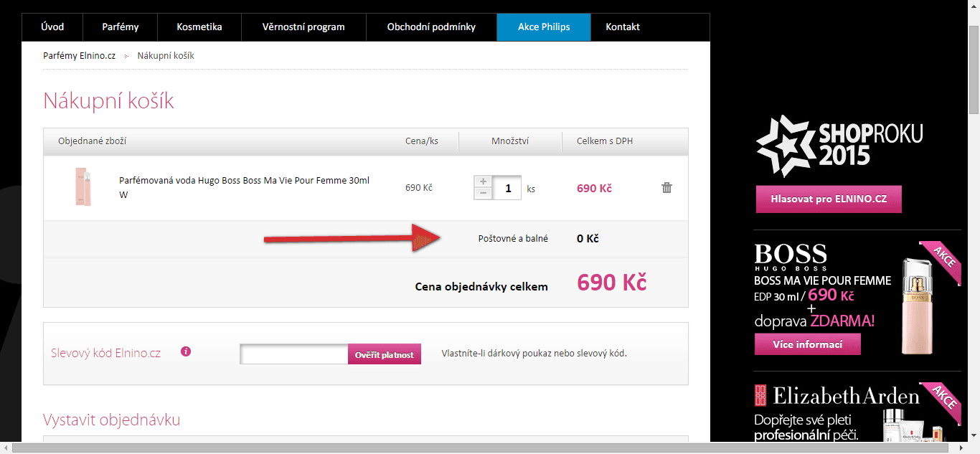Select Věrnostní program in the nav bar
This screenshot has height=454, width=980.
pyautogui.click(x=304, y=27)
